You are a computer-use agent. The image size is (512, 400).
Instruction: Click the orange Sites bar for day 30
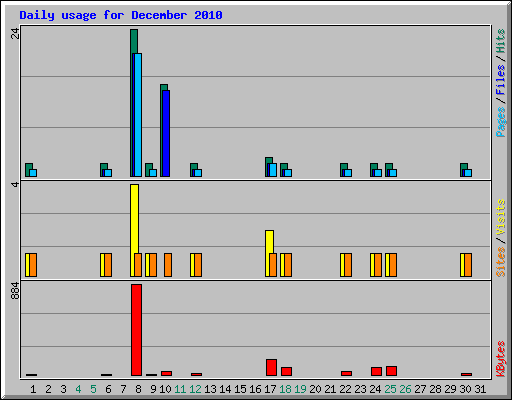point(468,265)
